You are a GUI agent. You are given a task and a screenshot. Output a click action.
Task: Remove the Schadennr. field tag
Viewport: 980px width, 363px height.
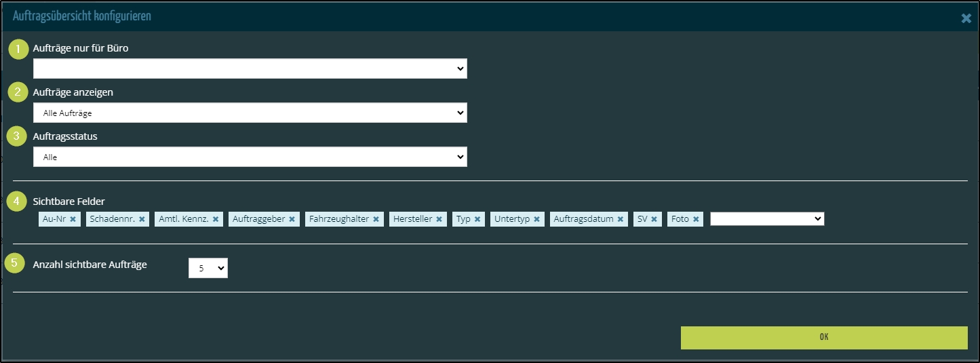[142, 219]
